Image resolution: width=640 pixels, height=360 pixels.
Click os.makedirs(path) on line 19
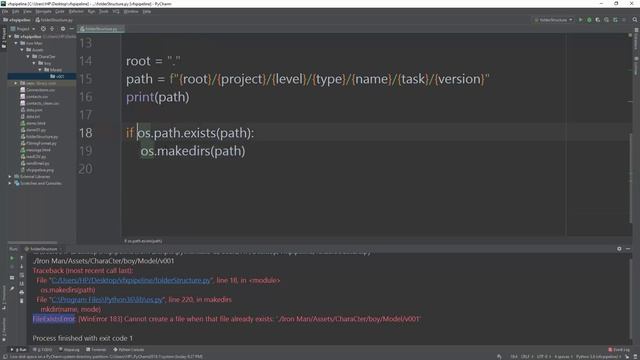193,151
